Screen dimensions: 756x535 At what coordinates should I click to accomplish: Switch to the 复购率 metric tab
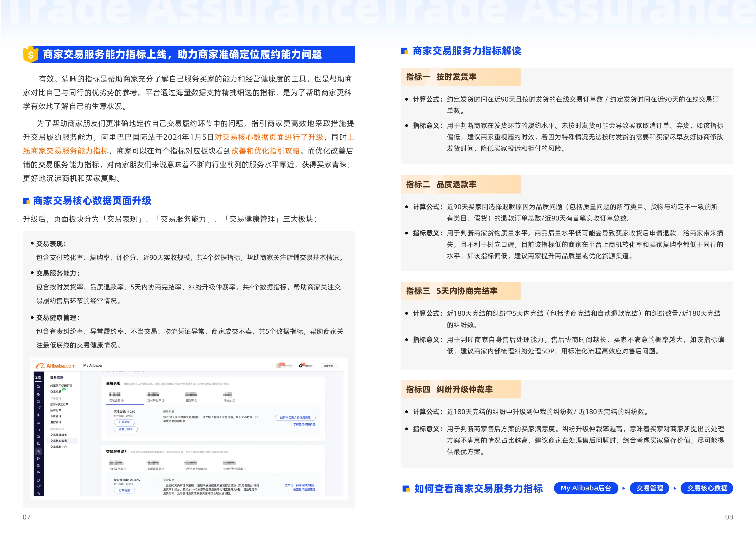[x=191, y=397]
